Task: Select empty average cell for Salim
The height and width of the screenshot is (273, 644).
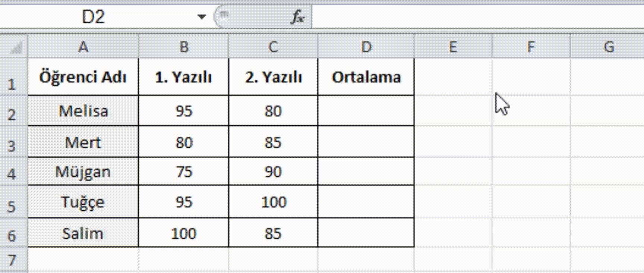Action: click(366, 233)
